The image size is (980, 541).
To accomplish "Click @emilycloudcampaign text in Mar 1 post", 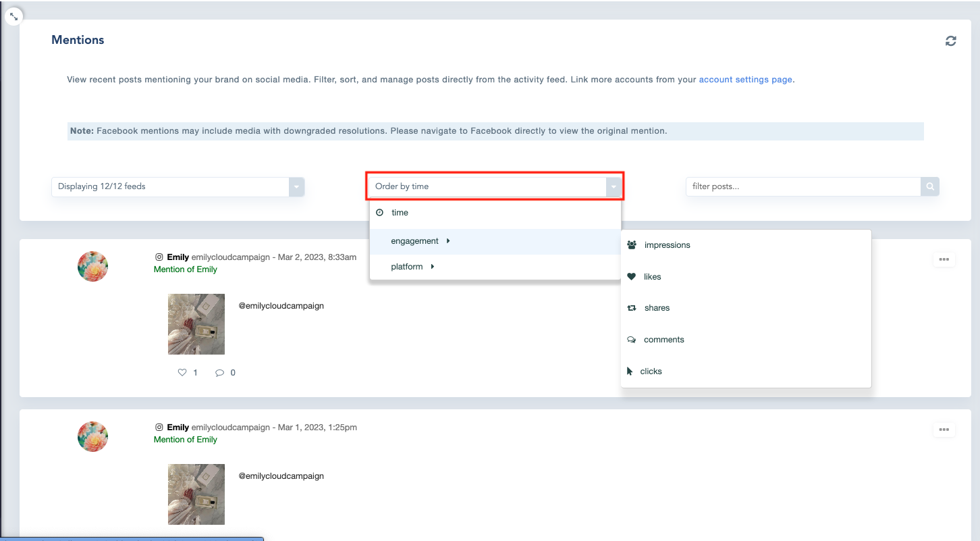I will [x=281, y=476].
